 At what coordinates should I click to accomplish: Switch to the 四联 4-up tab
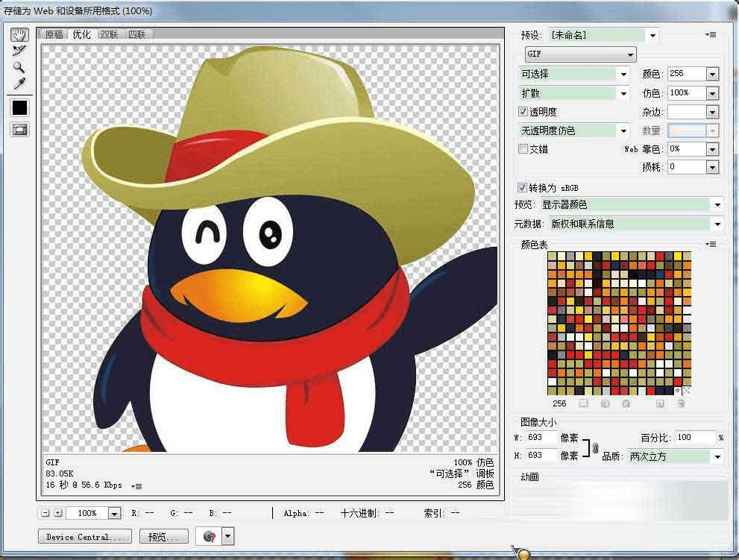pyautogui.click(x=137, y=34)
